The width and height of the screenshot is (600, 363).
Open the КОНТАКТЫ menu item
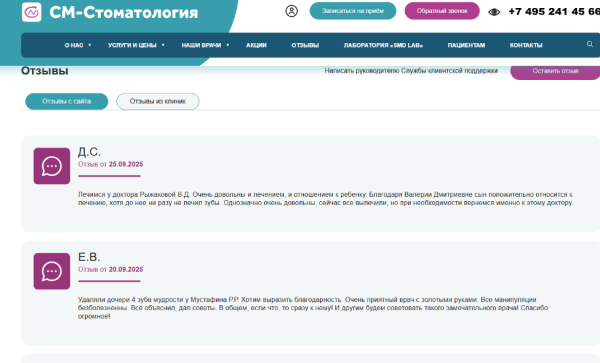[x=526, y=45]
